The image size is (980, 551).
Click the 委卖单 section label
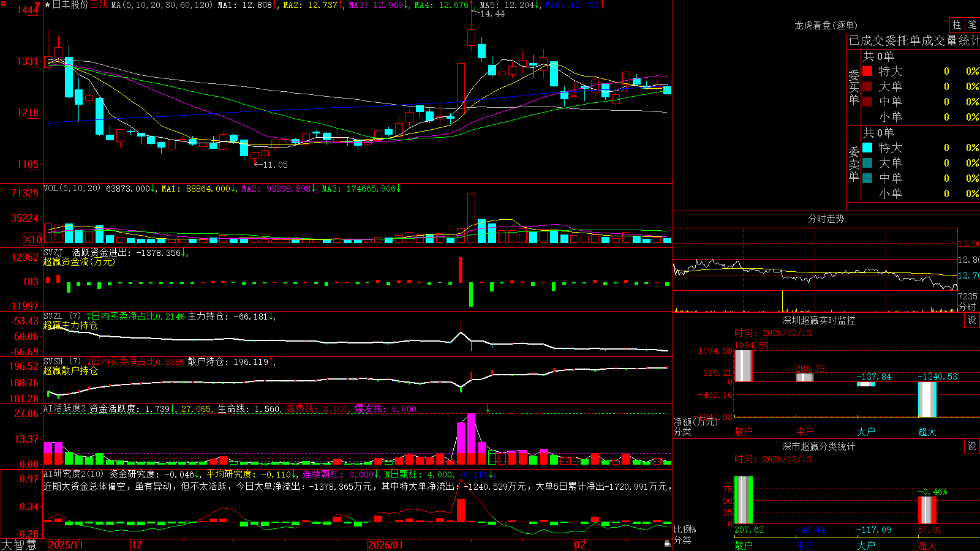(x=854, y=163)
